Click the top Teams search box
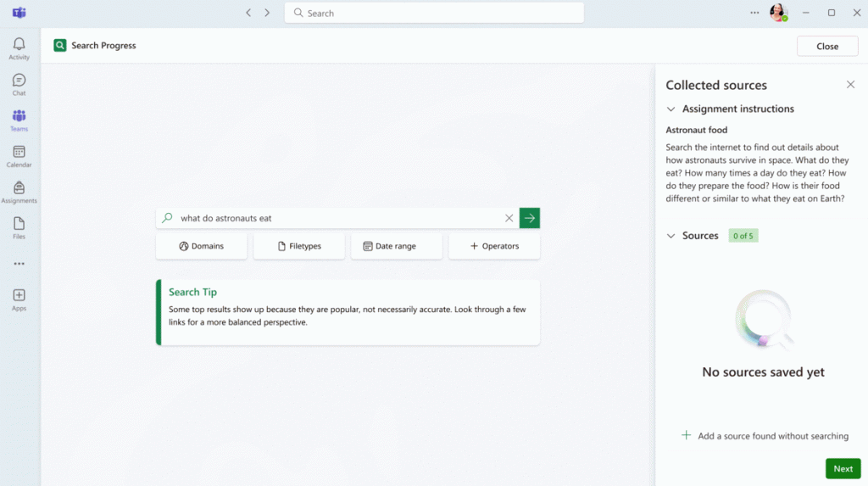Screen dimensions: 868x486 coord(434,13)
